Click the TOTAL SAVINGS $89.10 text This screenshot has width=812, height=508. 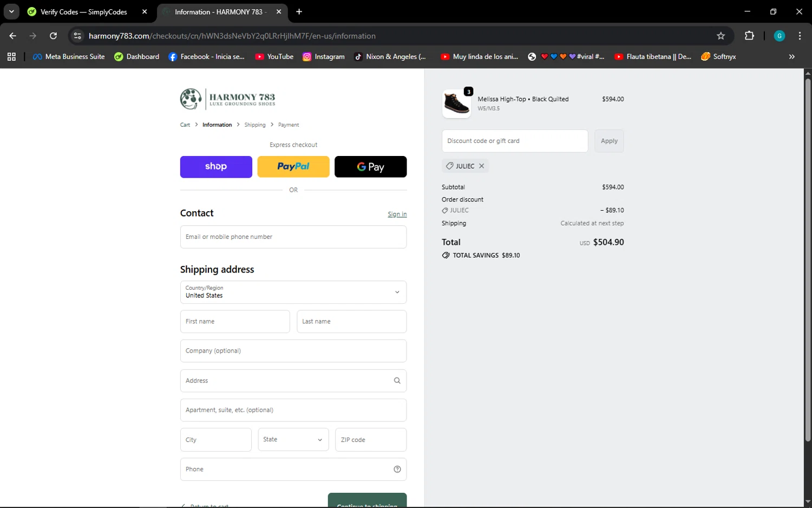(486, 256)
